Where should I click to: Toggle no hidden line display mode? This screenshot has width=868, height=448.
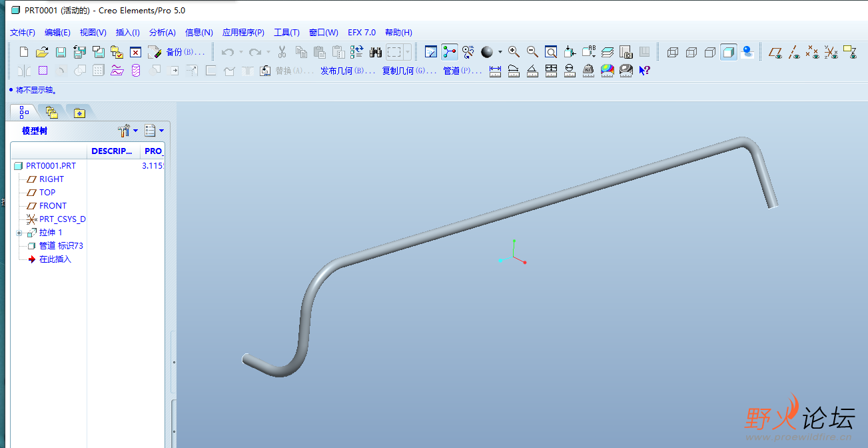click(x=710, y=52)
